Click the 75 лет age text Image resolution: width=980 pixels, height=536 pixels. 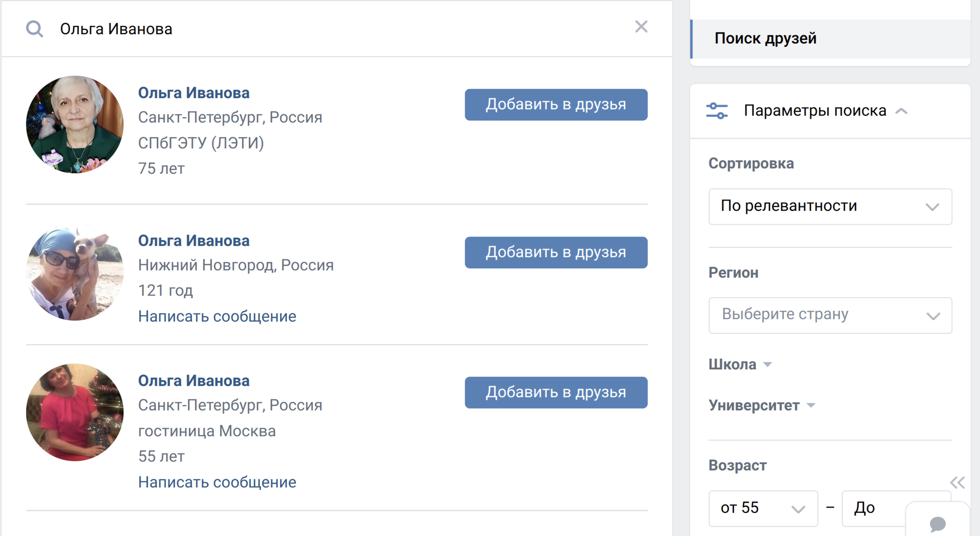[x=161, y=168]
